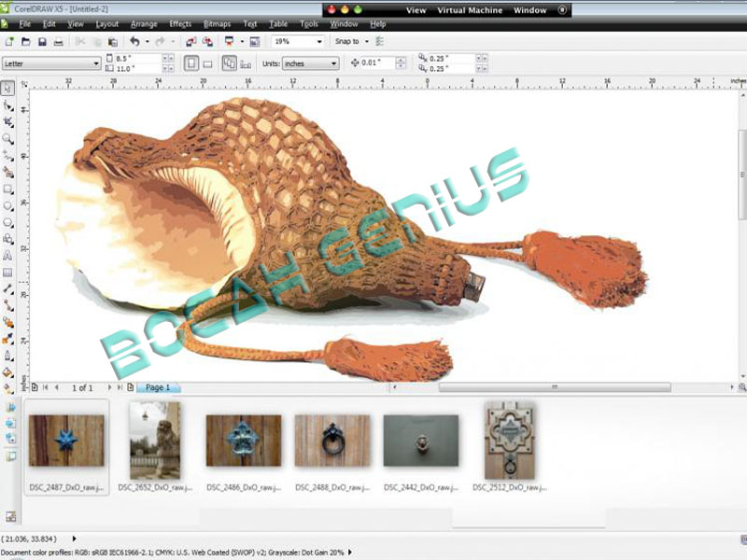Viewport: 747px width, 560px height.
Task: Select the Rectangle tool
Action: click(8, 189)
